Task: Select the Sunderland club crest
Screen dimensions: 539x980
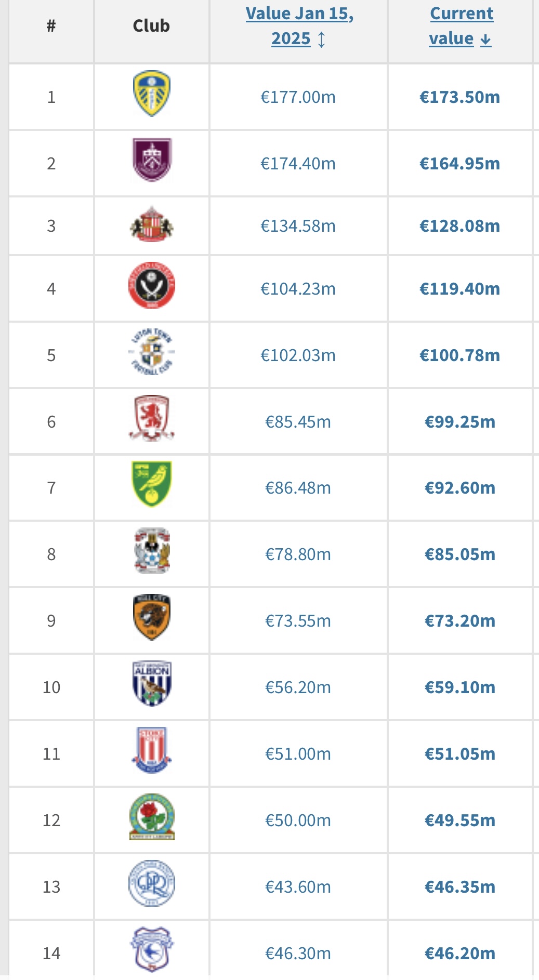Action: click(151, 225)
